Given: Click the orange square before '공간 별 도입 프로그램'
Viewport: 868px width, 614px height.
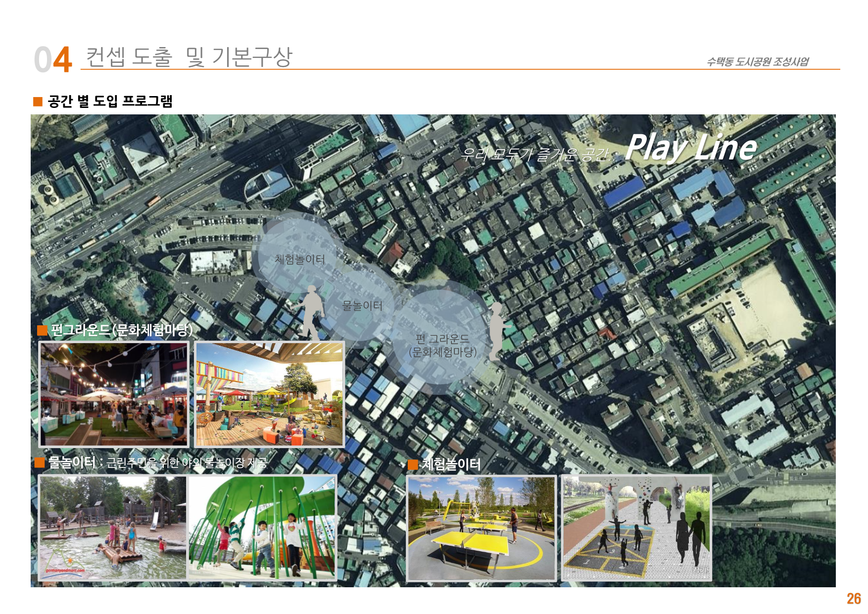Looking at the screenshot, I should coord(38,102).
